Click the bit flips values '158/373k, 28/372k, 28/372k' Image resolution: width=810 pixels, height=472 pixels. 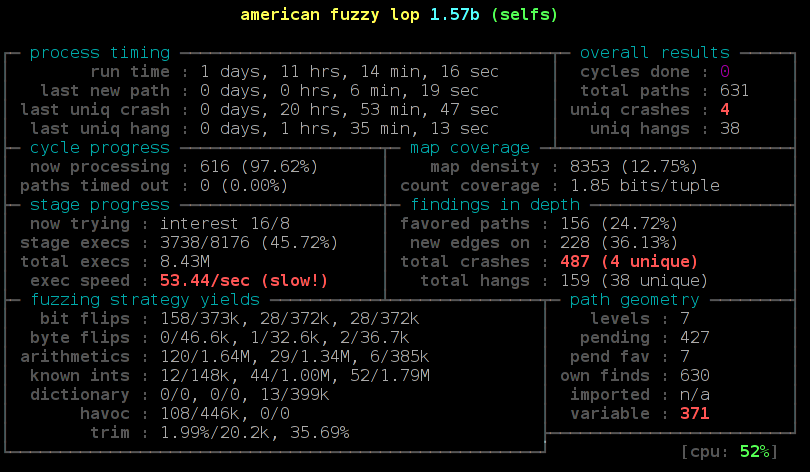click(289, 319)
